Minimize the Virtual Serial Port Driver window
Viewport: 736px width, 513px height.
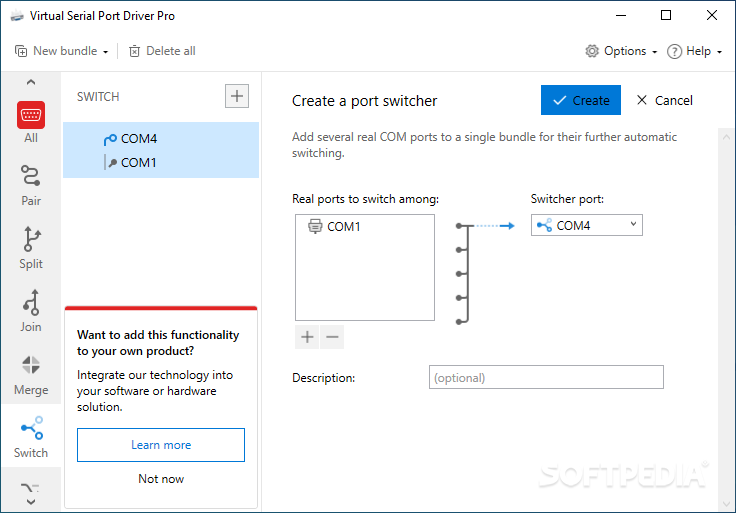tap(621, 15)
